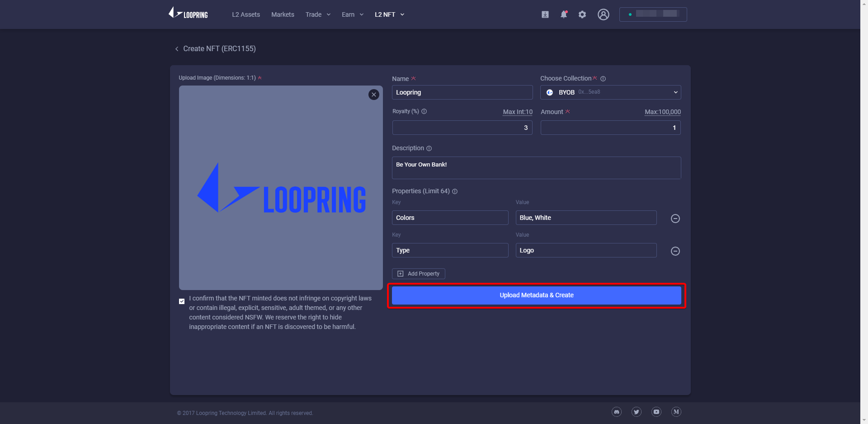Go to L2 Assets page

[x=246, y=14]
